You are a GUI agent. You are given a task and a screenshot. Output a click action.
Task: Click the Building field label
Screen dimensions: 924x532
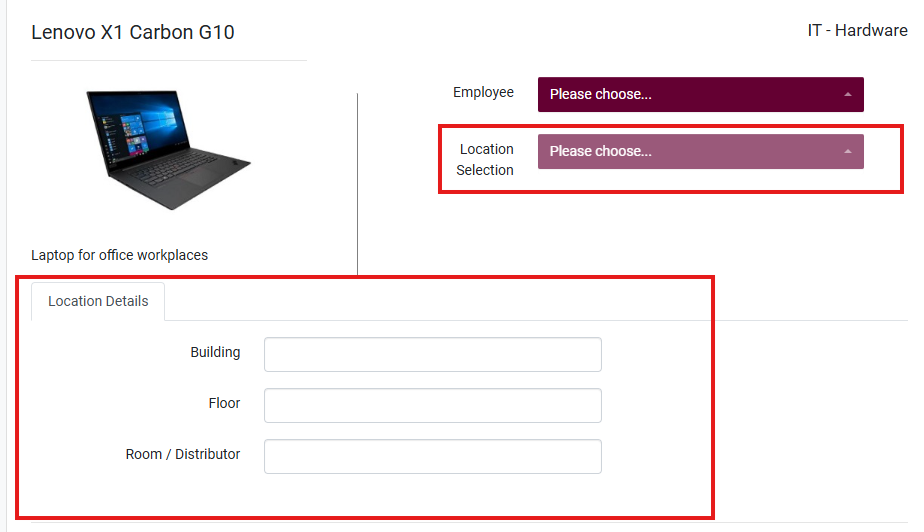(x=215, y=352)
